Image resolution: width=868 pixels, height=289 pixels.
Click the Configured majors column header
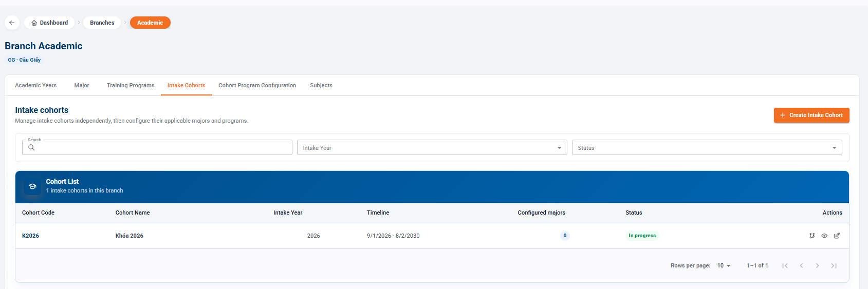pos(541,213)
